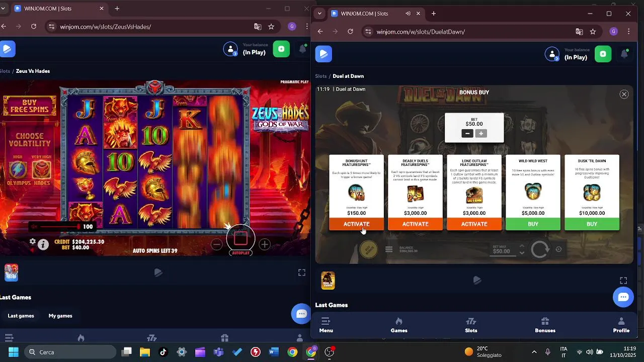Image resolution: width=644 pixels, height=362 pixels.
Task: Click the AUTOPLAY label under the spin button
Action: click(240, 253)
